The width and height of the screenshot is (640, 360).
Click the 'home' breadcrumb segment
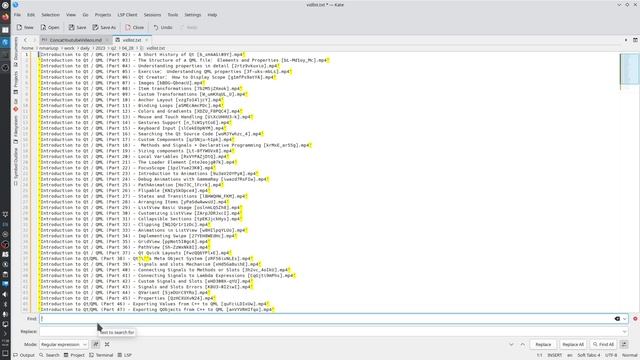27,48
